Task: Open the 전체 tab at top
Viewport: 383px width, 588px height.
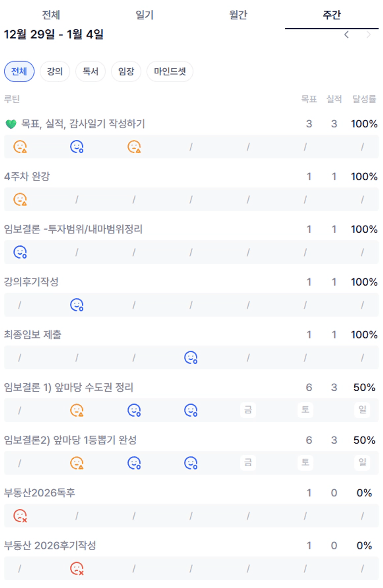Action: 51,15
